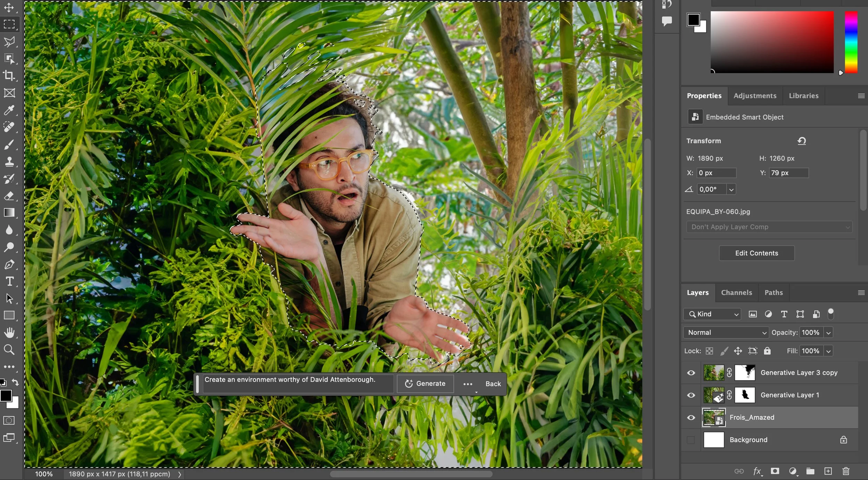Select the Eyedropper tool
The width and height of the screenshot is (868, 480).
coord(9,110)
